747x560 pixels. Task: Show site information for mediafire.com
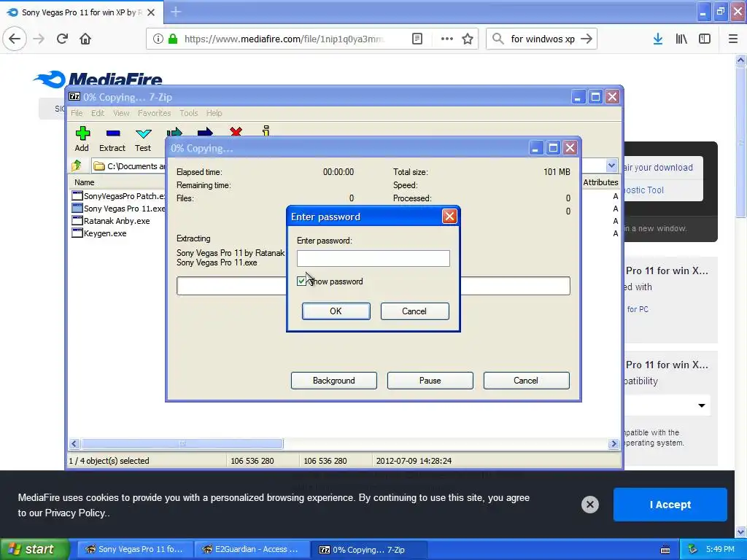pyautogui.click(x=158, y=39)
